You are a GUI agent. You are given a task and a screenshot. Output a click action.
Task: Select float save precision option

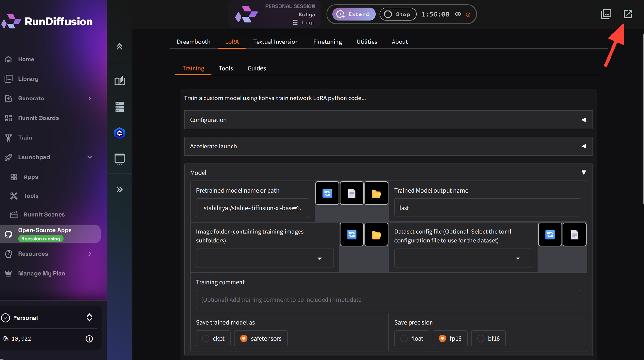(404, 338)
